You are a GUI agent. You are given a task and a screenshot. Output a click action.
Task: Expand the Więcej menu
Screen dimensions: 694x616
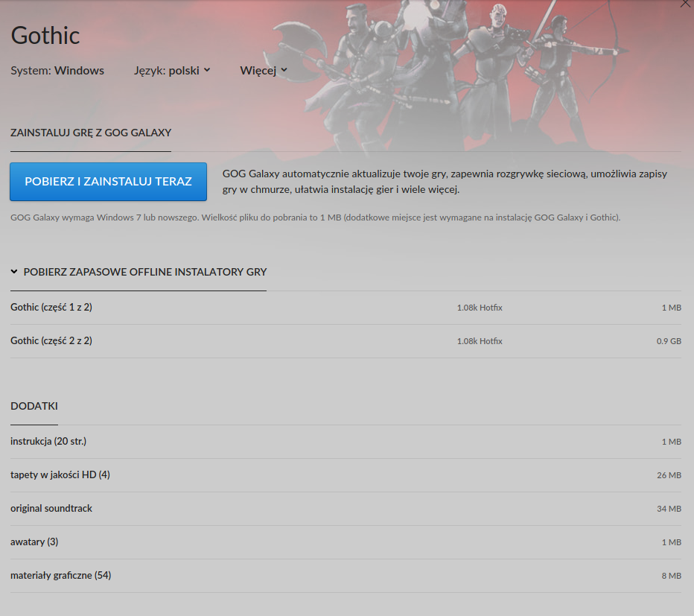264,71
